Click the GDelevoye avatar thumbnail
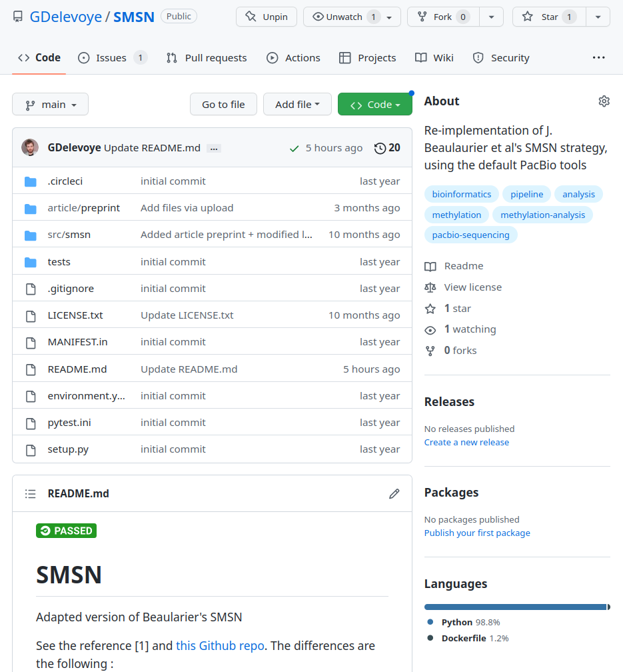623x672 pixels. (x=30, y=147)
